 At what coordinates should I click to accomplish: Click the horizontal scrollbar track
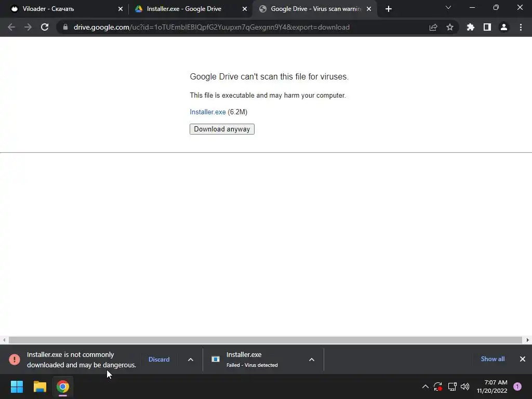(265, 340)
